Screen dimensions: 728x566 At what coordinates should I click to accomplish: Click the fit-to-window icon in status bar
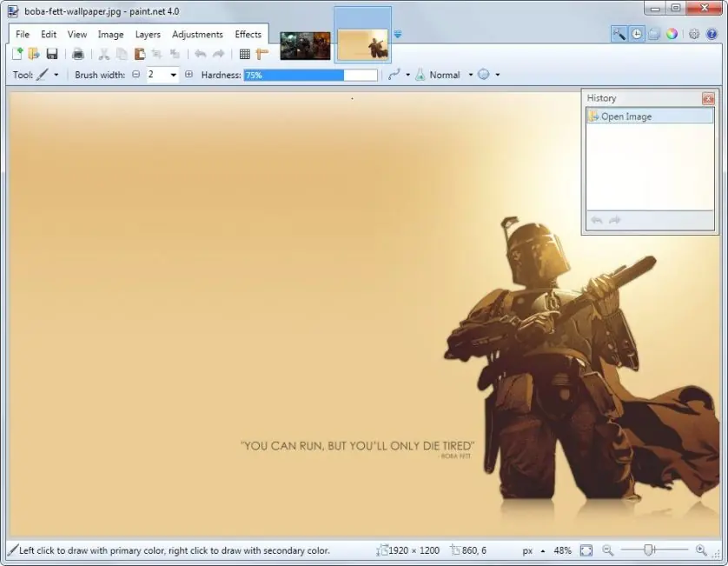[586, 550]
